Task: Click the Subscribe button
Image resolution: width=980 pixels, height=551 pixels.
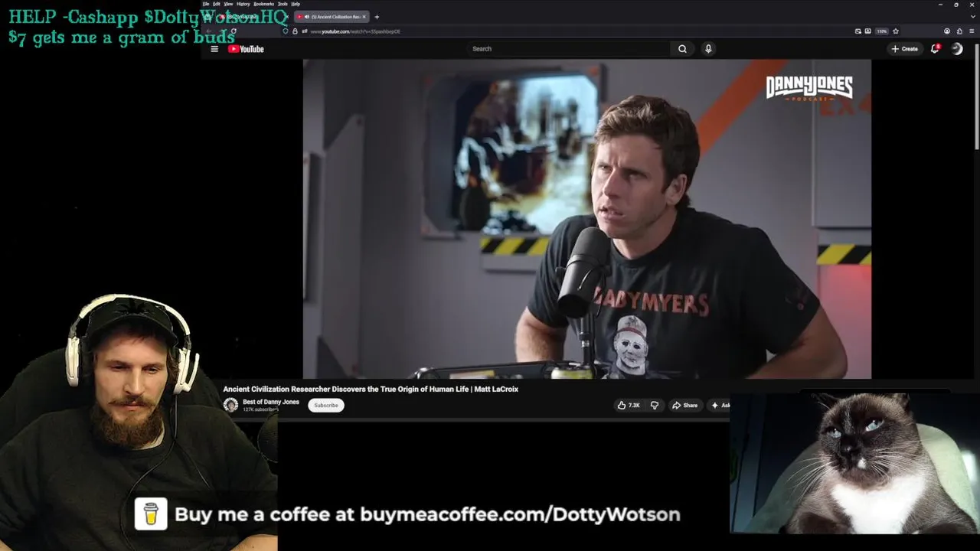Action: (x=326, y=406)
